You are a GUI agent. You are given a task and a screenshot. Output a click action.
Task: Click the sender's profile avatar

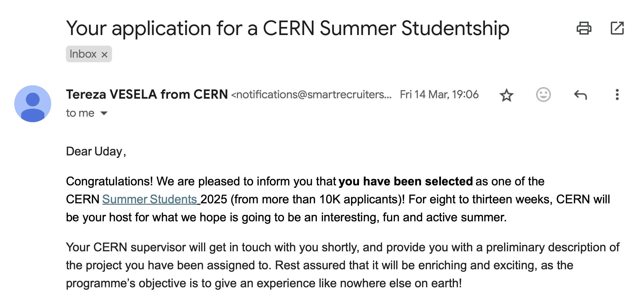point(33,104)
